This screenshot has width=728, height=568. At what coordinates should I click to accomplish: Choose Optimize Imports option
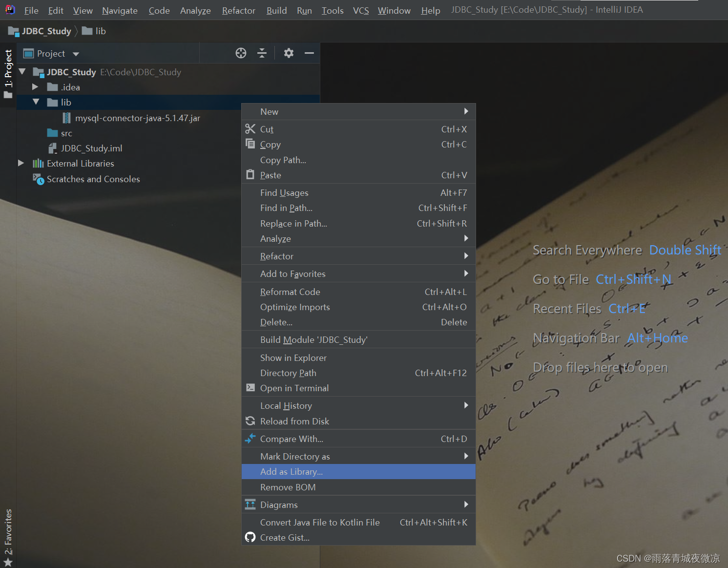358,307
